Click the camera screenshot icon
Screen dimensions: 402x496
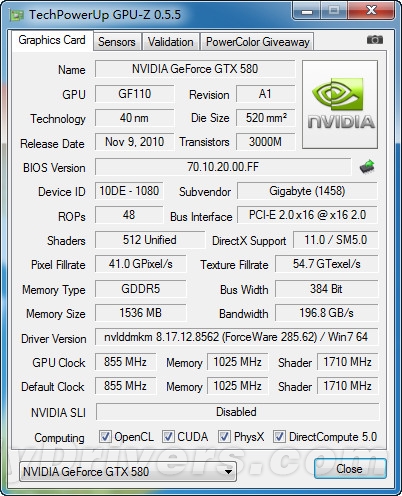[375, 40]
